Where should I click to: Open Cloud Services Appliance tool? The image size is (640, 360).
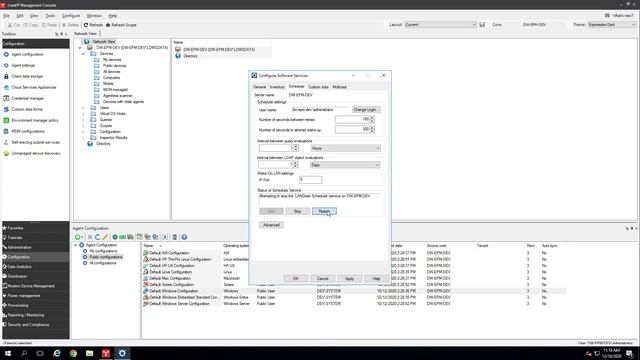[x=33, y=87]
